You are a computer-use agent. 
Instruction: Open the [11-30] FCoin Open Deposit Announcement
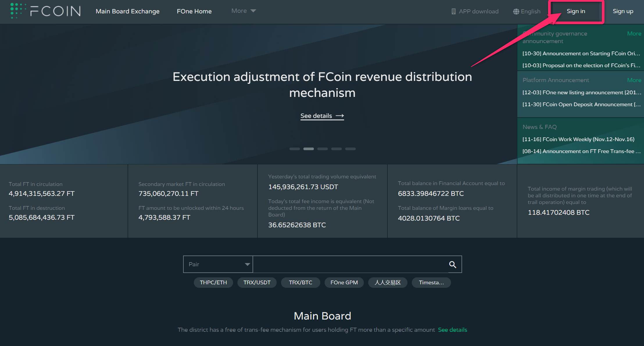[582, 104]
